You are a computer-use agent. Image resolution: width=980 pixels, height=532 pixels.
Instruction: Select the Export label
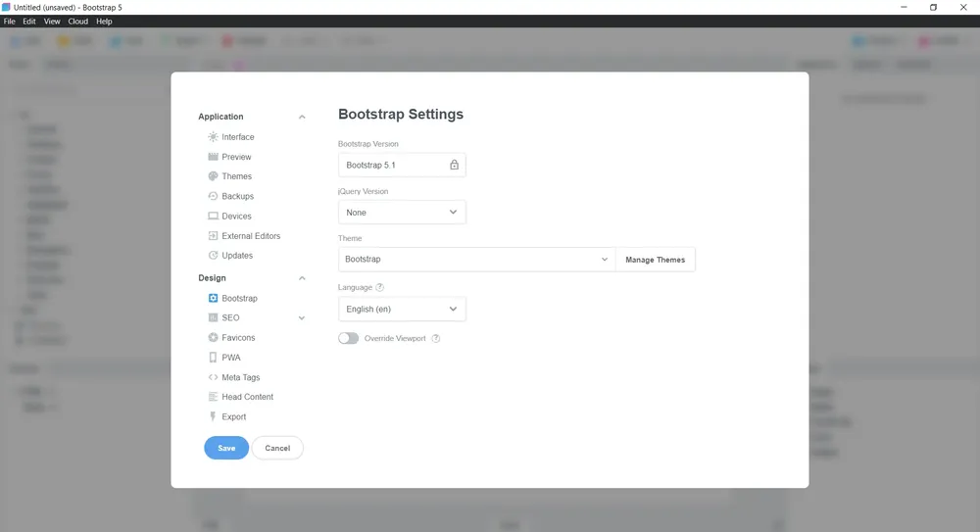(x=234, y=417)
